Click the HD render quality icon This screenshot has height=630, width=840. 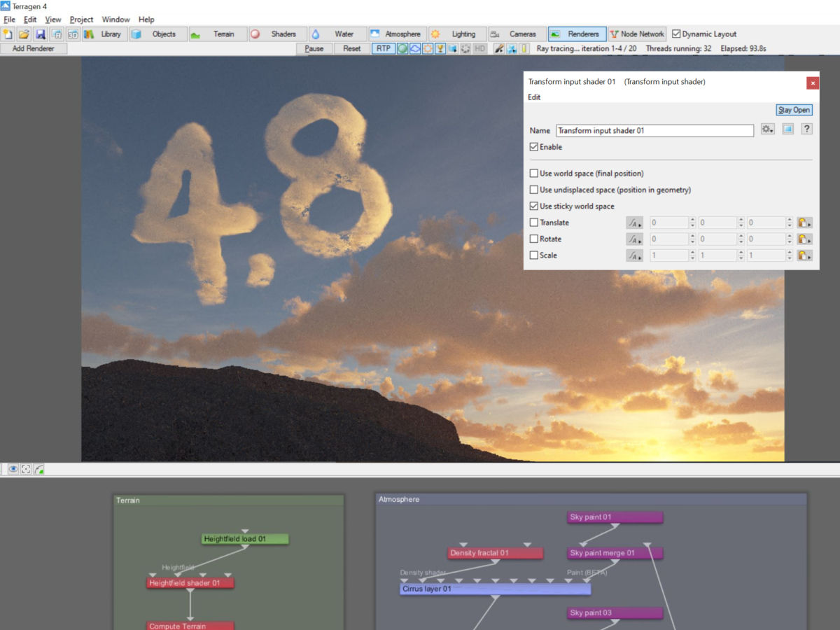click(480, 48)
